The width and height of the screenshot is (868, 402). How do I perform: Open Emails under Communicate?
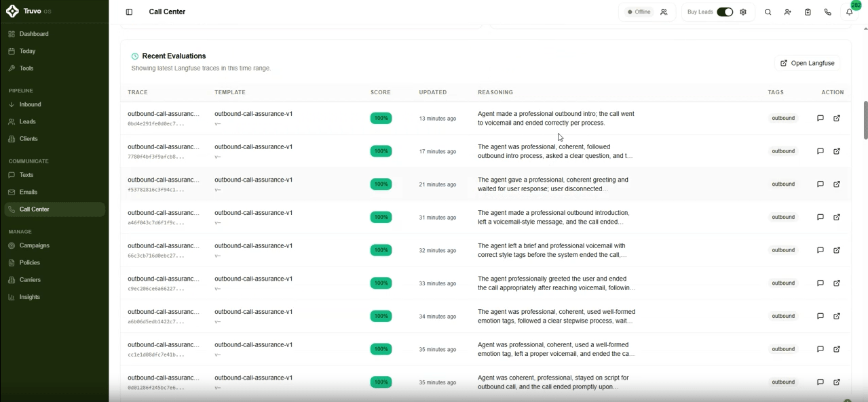(x=54, y=192)
